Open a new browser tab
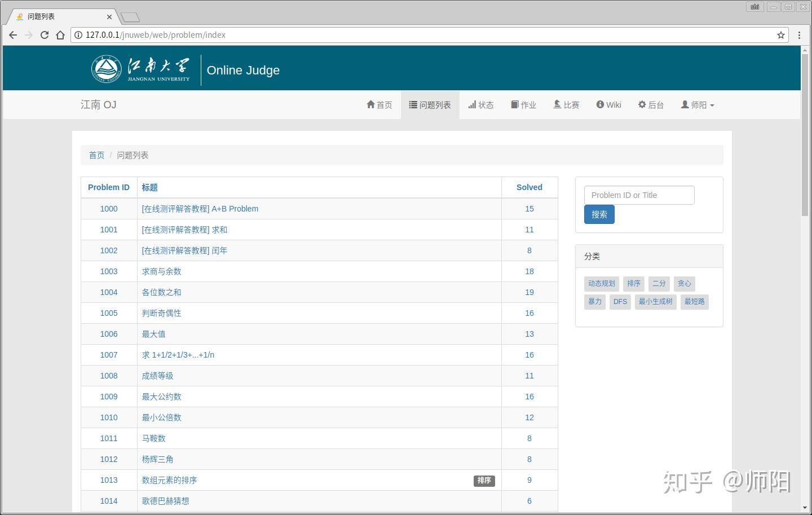Image resolution: width=812 pixels, height=515 pixels. 130,17
